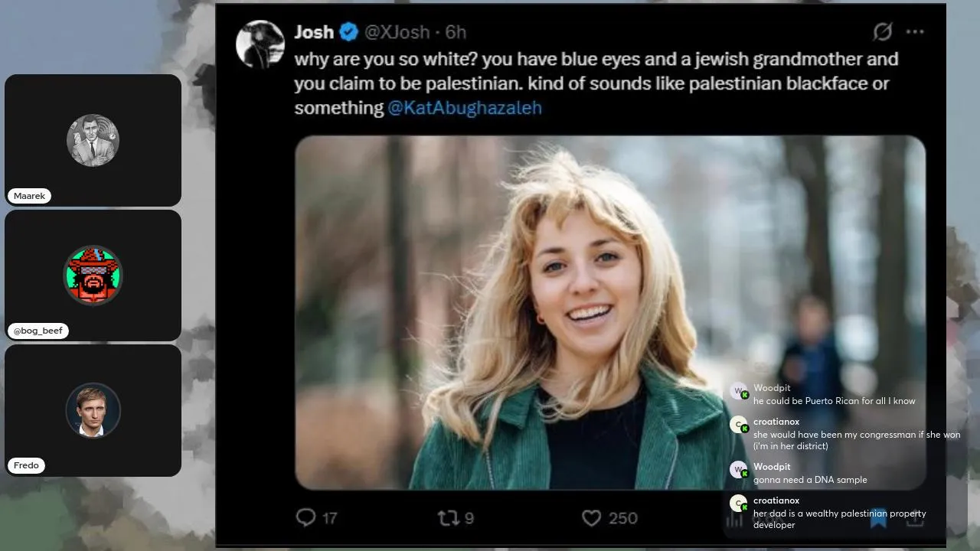This screenshot has width=980, height=551.
Task: Click Woodpit's chat avatar on first message
Action: (738, 392)
